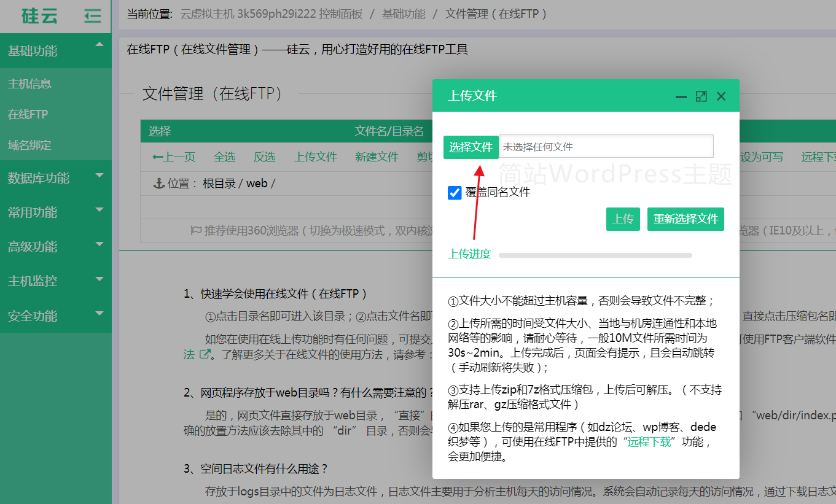
Task: Click the 选择文件 button
Action: point(471,147)
